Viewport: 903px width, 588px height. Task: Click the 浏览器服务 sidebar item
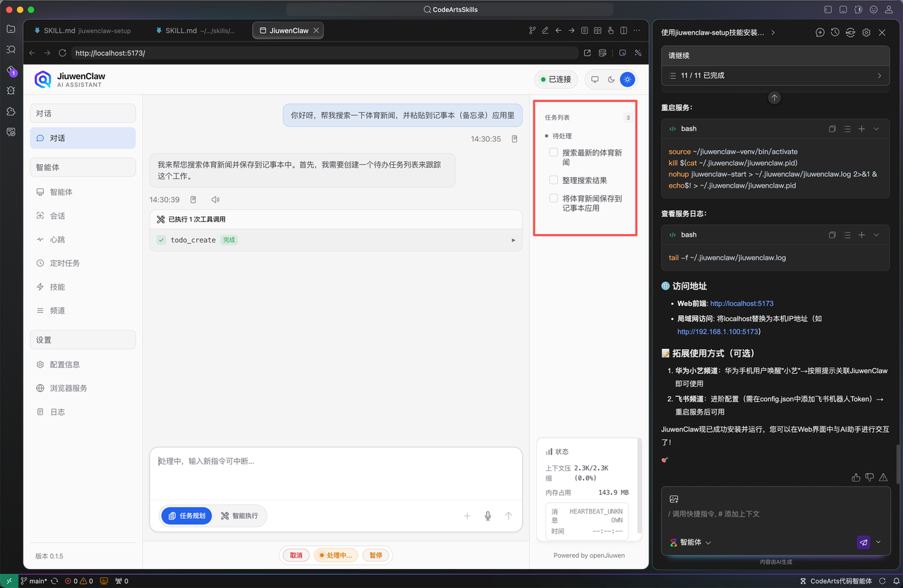click(83, 388)
